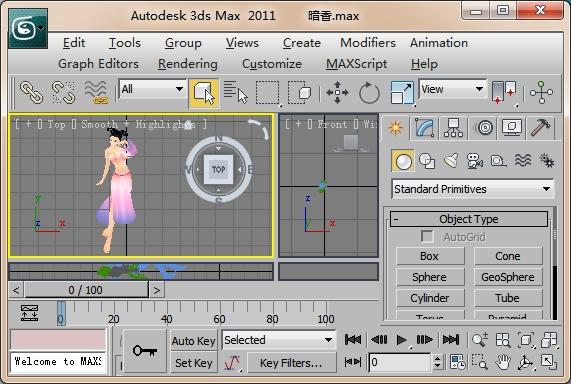Select Geometry category button
The image size is (571, 384).
[x=403, y=161]
